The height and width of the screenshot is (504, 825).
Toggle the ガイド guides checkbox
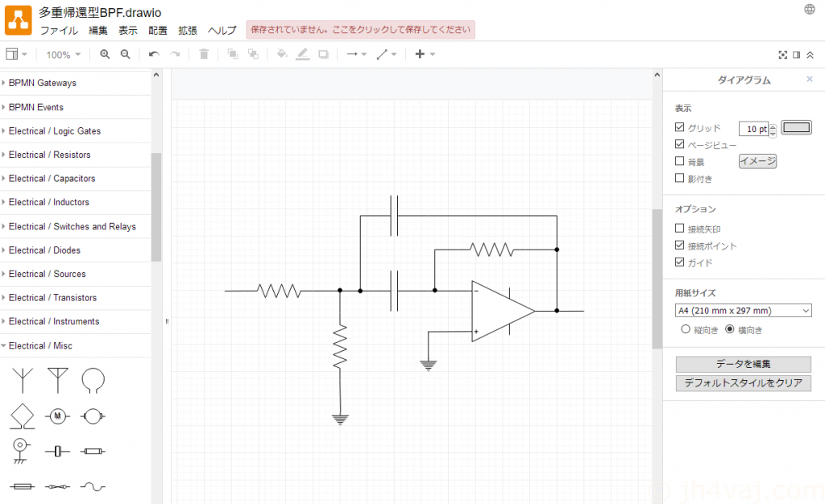pyautogui.click(x=680, y=262)
